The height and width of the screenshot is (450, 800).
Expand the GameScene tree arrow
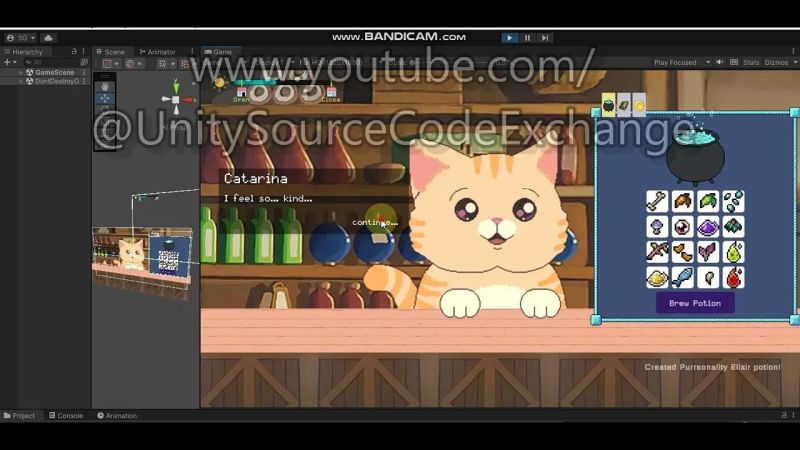click(x=21, y=72)
